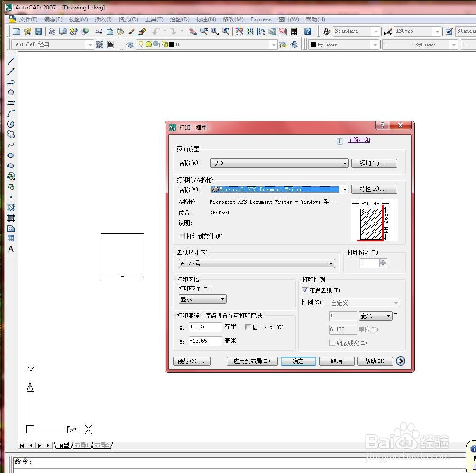The width and height of the screenshot is (476, 473).
Task: Select the Circle draw tool
Action: pos(10,124)
